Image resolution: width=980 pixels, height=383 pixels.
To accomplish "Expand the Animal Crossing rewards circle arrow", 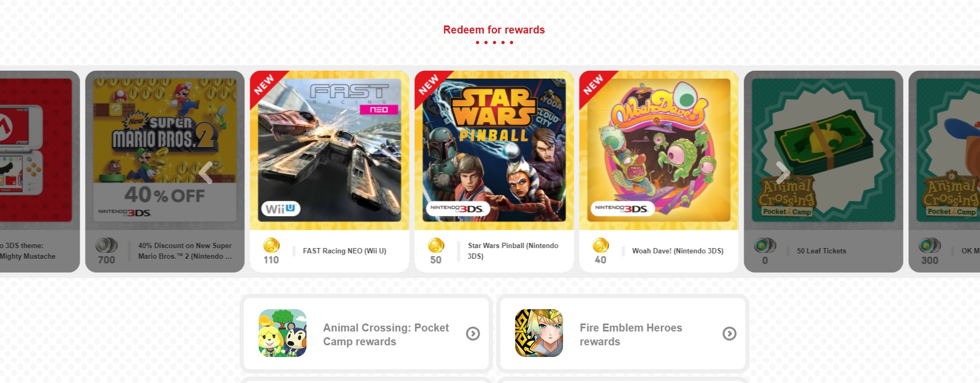I will 473,334.
